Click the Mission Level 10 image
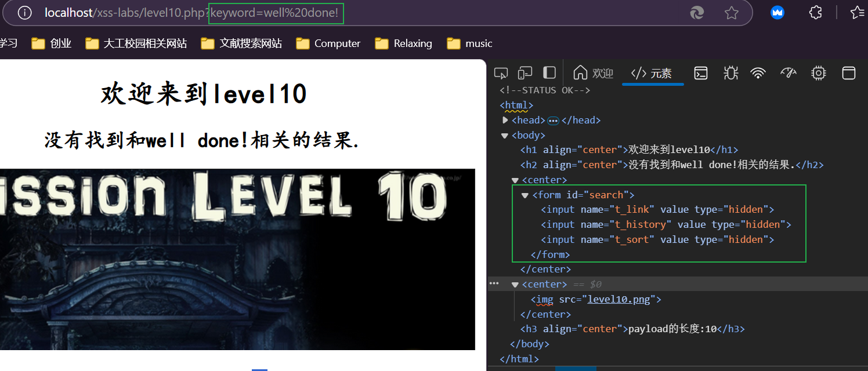 (x=237, y=259)
